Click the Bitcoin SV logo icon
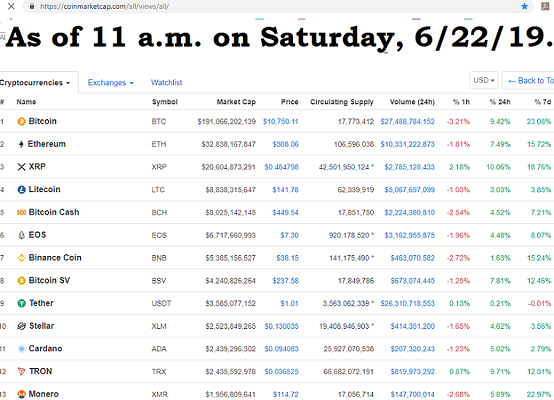The width and height of the screenshot is (554, 400). 22,281
